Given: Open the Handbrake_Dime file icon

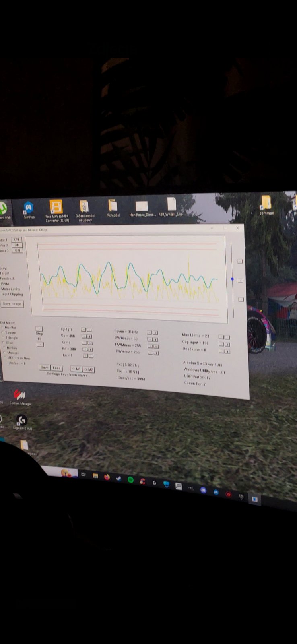Looking at the screenshot, I should click(142, 209).
